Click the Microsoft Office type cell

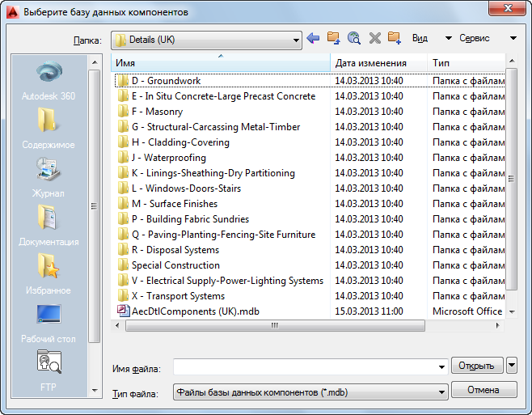(x=467, y=311)
